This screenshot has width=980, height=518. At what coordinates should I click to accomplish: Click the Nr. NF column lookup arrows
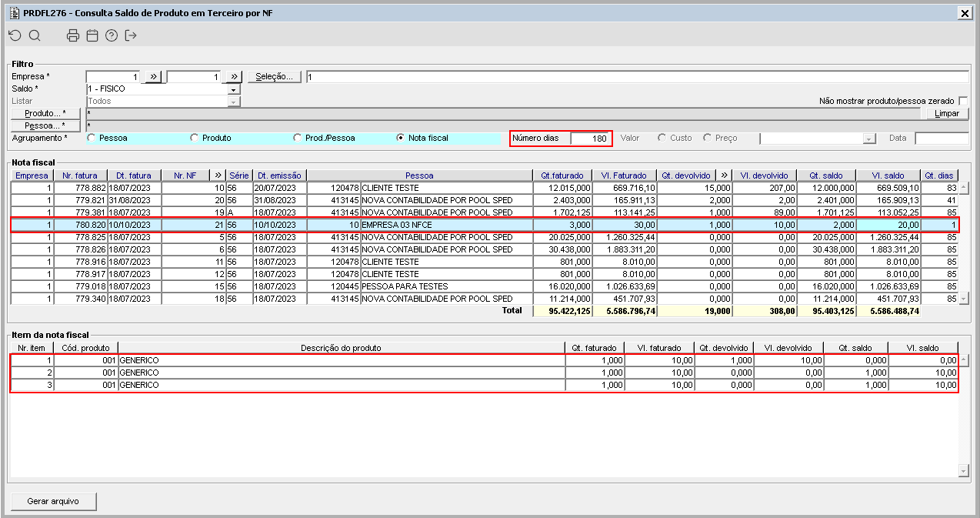pyautogui.click(x=218, y=175)
